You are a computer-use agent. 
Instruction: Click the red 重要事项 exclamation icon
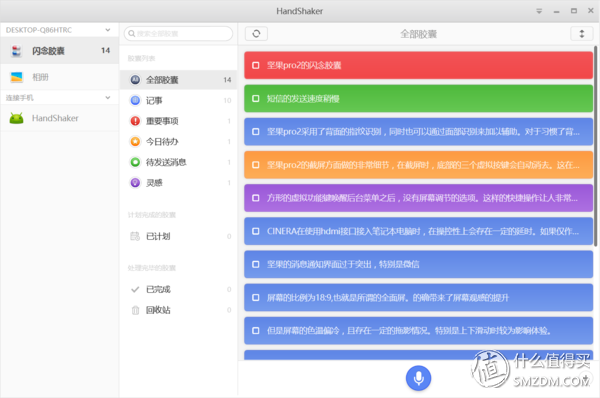coord(135,121)
